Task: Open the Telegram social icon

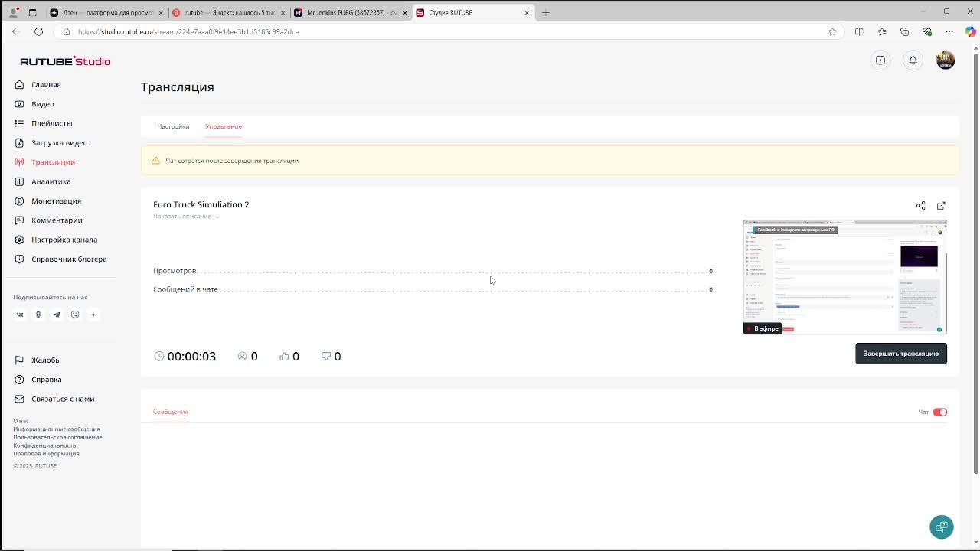Action: click(57, 315)
